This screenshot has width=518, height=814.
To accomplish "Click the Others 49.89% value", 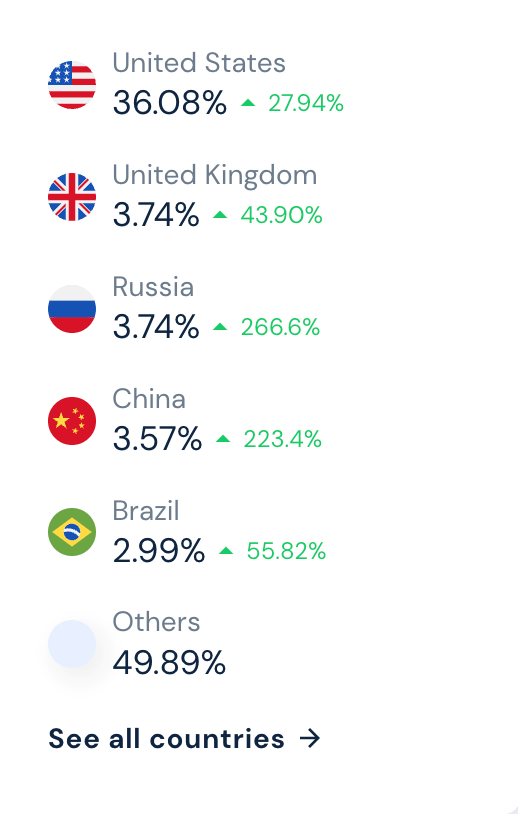I will 169,662.
